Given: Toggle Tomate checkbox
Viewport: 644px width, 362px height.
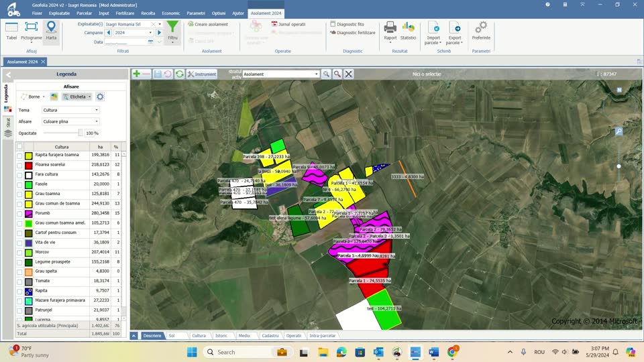Looking at the screenshot, I should tap(19, 282).
